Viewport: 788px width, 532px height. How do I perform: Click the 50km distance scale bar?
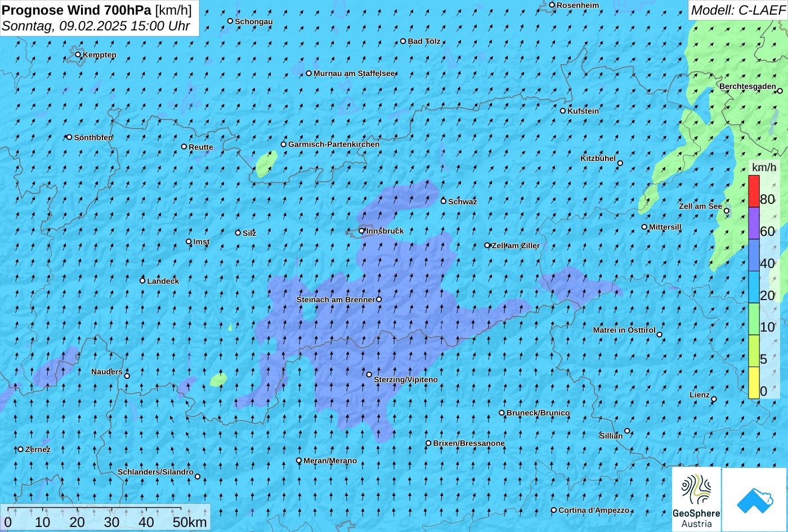pos(95,509)
